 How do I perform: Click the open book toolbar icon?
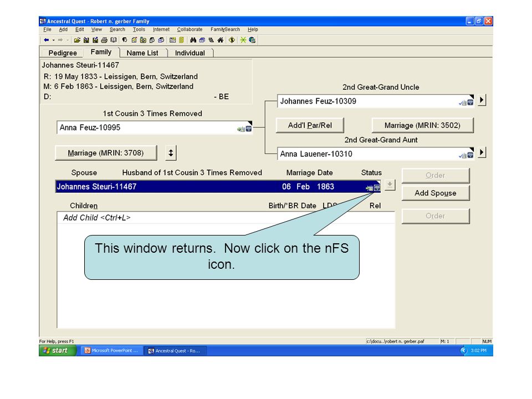pyautogui.click(x=113, y=40)
